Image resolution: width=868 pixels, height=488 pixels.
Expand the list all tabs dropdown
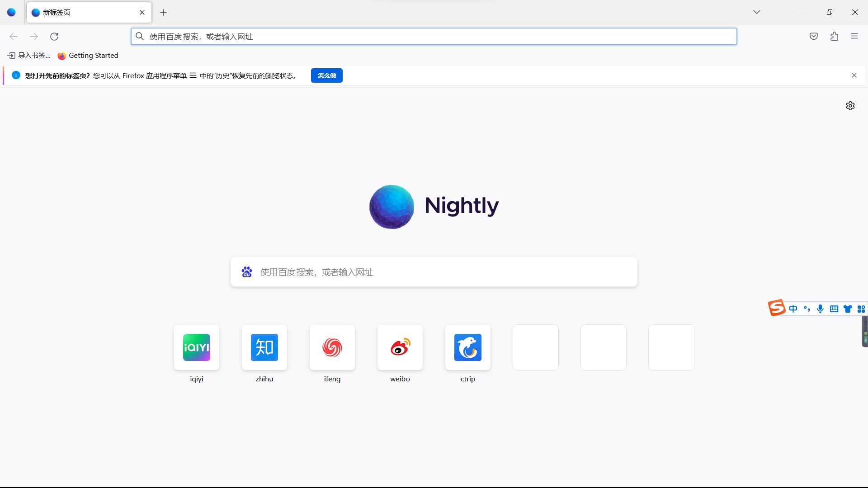[x=757, y=12]
